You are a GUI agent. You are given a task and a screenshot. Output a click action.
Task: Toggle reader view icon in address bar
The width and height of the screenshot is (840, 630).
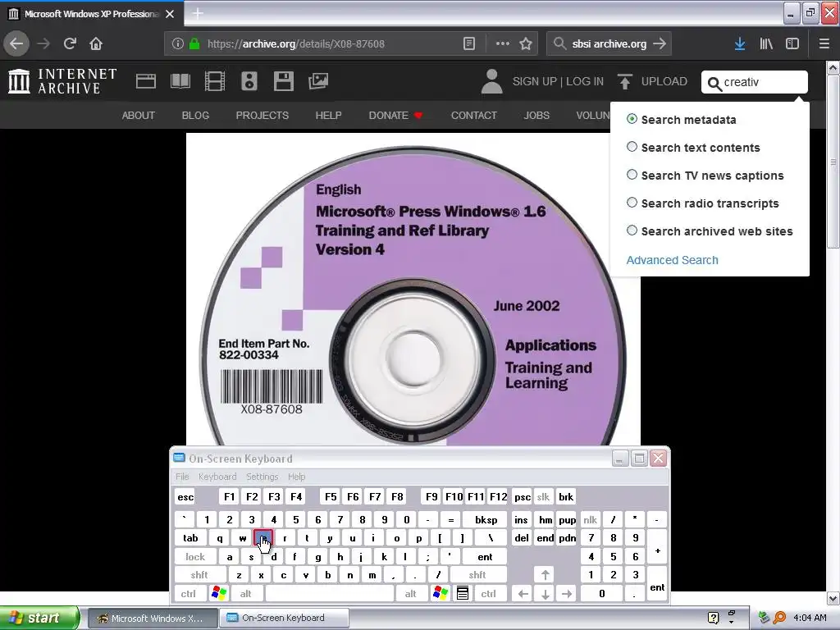(x=468, y=44)
